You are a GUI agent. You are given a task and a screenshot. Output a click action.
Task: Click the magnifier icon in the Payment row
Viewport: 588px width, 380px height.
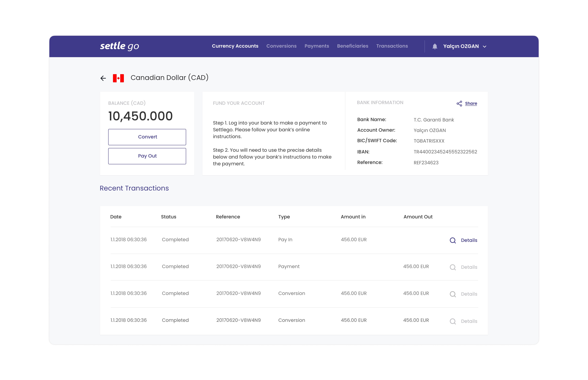tap(453, 267)
